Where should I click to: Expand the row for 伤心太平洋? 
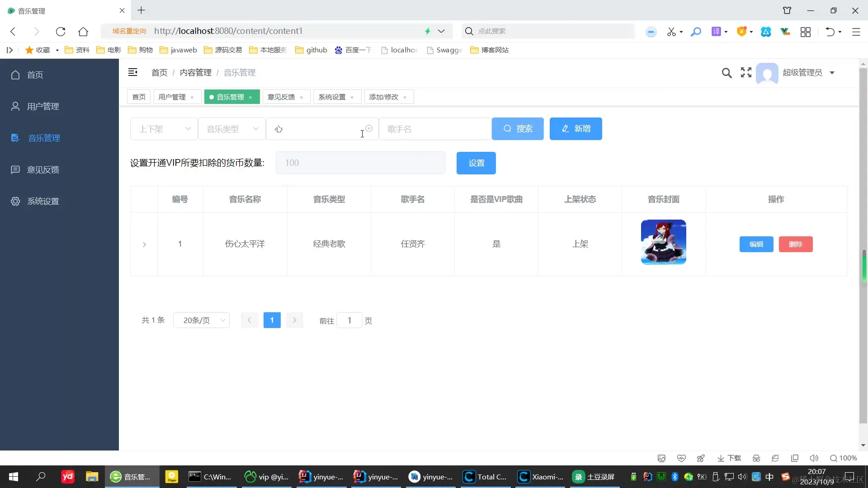(144, 244)
